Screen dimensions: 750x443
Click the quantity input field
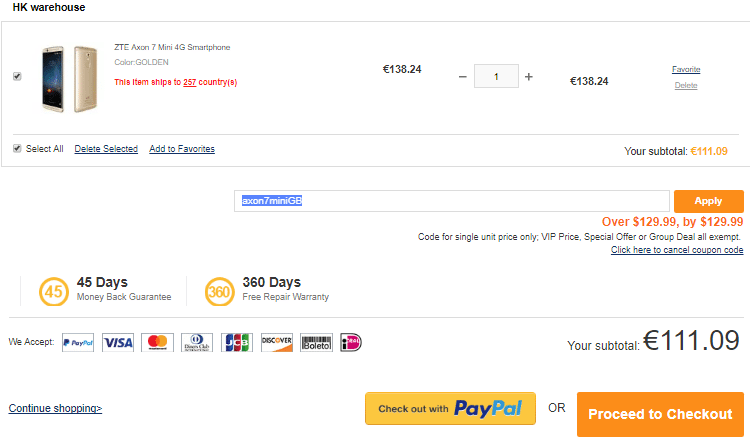pyautogui.click(x=496, y=76)
